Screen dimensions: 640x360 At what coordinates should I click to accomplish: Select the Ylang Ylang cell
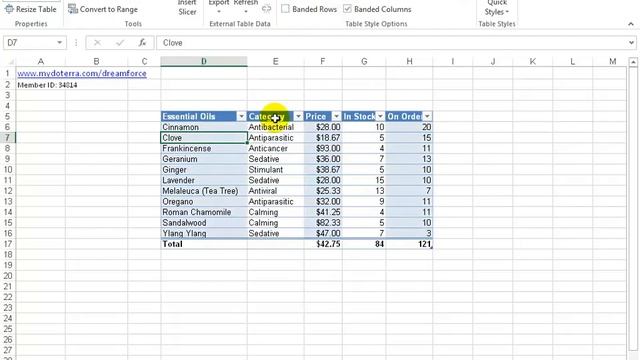[x=204, y=233]
